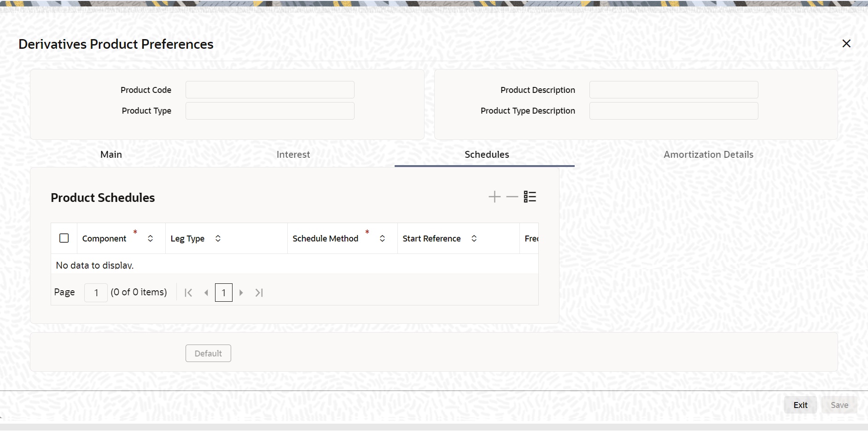Toggle the select-all rows checkbox

pyautogui.click(x=64, y=238)
